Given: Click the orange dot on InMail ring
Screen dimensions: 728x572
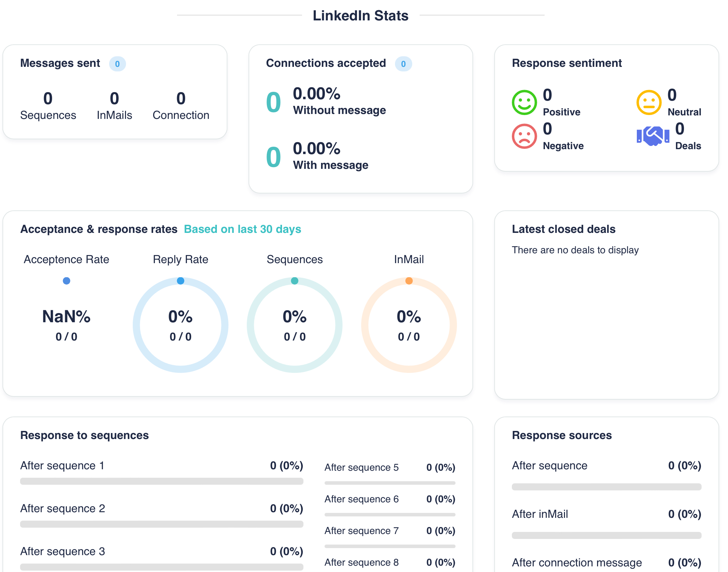Looking at the screenshot, I should (409, 281).
